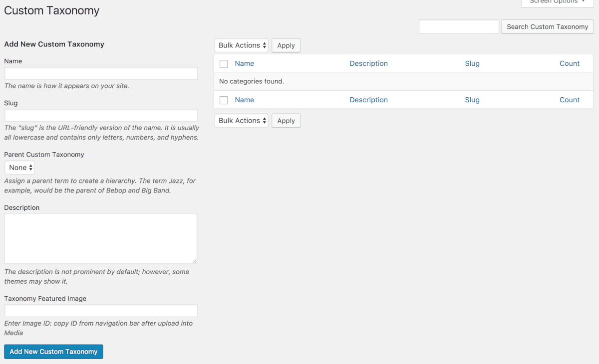This screenshot has height=364, width=599.
Task: Sort by Description in the table header
Action: 368,64
